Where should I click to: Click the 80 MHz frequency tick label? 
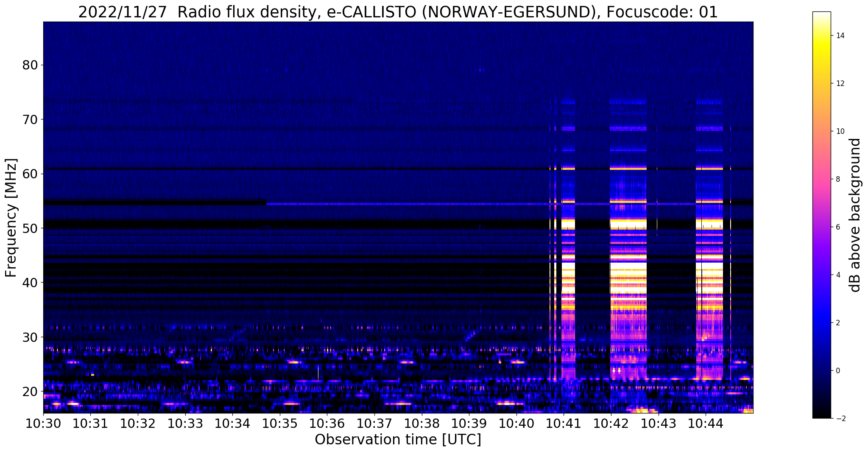coord(30,65)
